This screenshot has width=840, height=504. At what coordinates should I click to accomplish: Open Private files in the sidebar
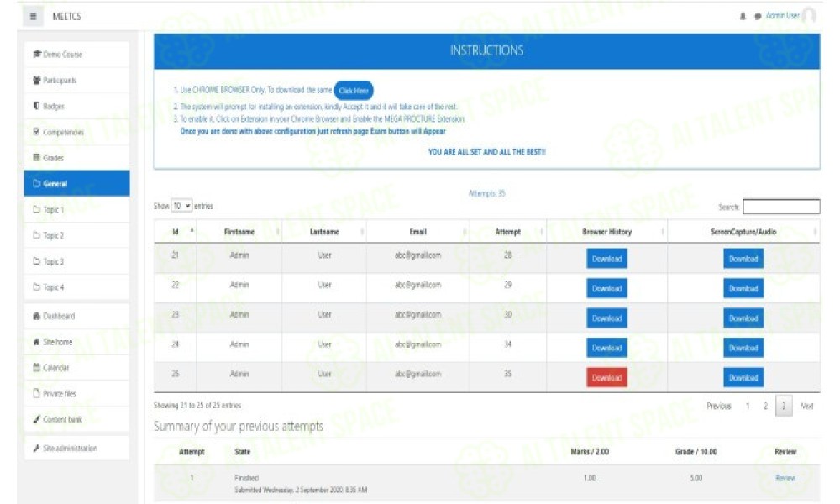point(76,393)
